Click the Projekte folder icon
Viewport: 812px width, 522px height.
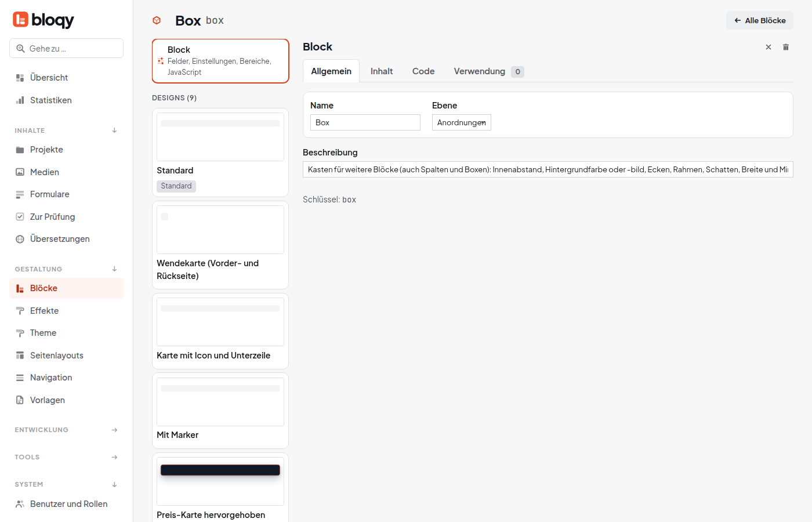(20, 150)
